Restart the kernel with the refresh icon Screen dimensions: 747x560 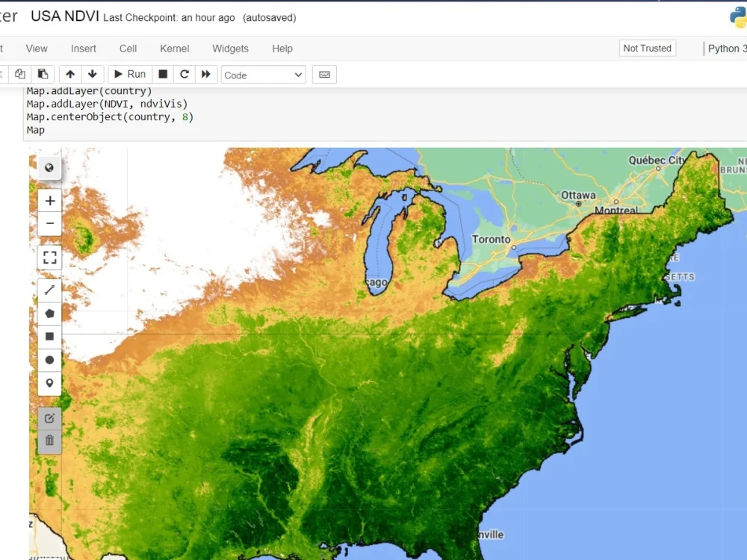click(184, 74)
